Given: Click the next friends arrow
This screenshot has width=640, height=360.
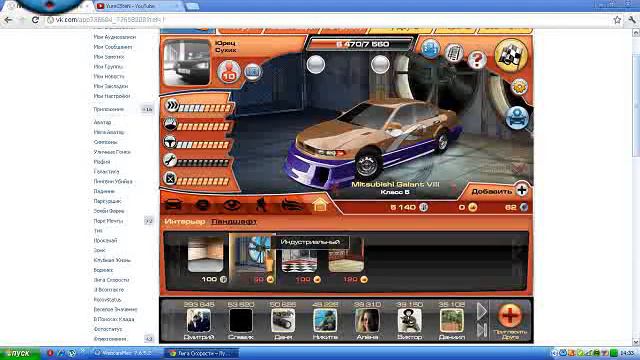Looking at the screenshot, I should (x=482, y=311).
